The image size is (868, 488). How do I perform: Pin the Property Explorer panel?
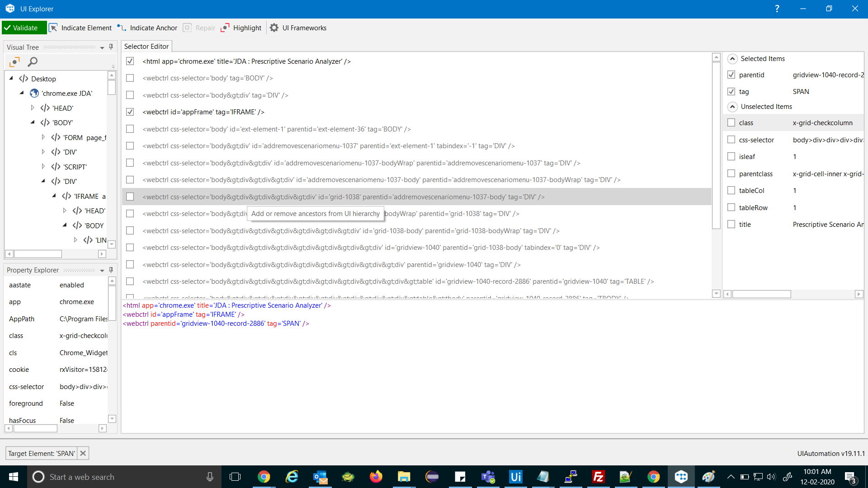coord(111,270)
